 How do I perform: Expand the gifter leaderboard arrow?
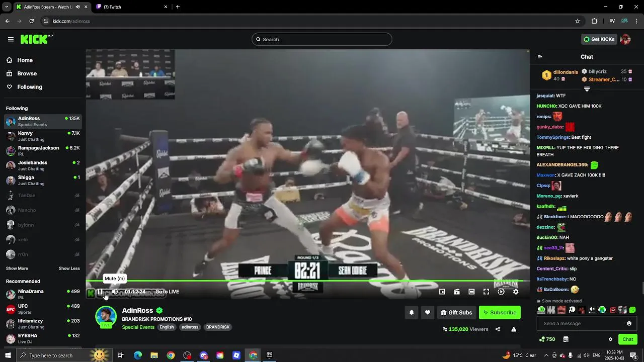click(587, 89)
